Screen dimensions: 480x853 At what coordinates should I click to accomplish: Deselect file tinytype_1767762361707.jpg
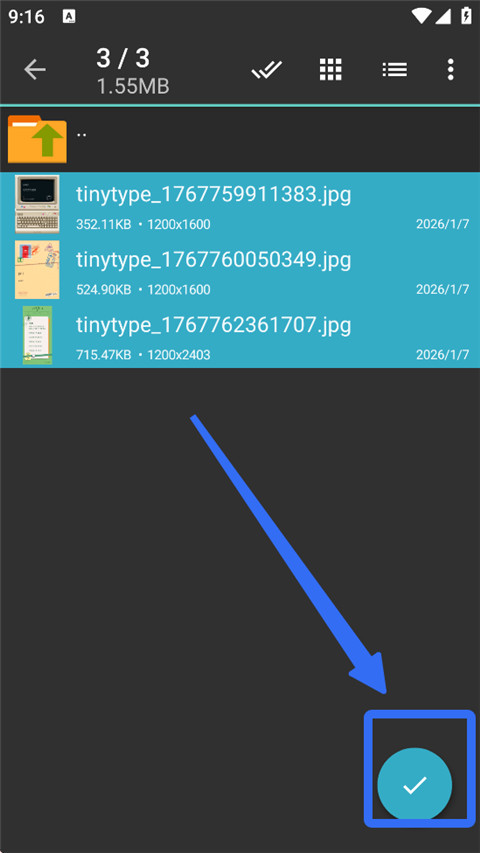pyautogui.click(x=240, y=335)
